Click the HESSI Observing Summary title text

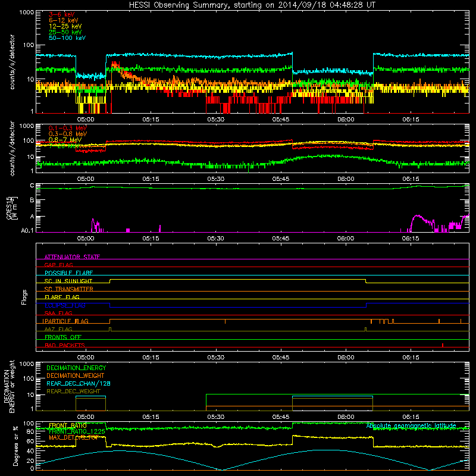[252, 5]
